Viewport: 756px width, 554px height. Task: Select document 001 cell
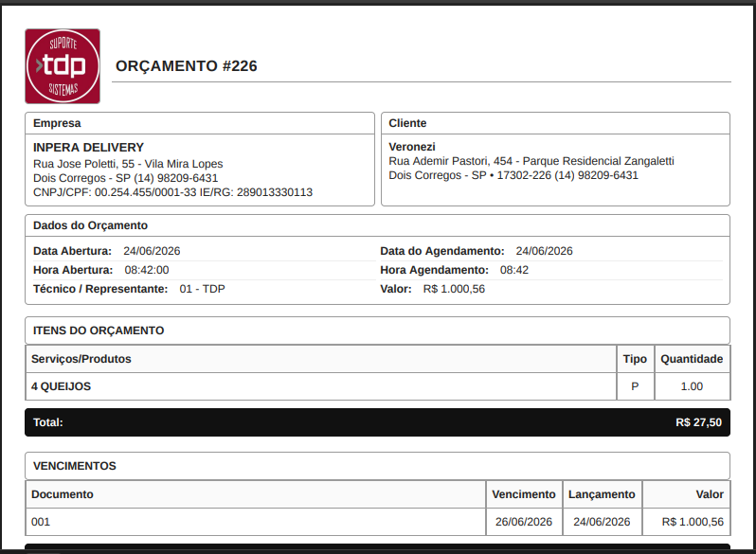[256, 522]
